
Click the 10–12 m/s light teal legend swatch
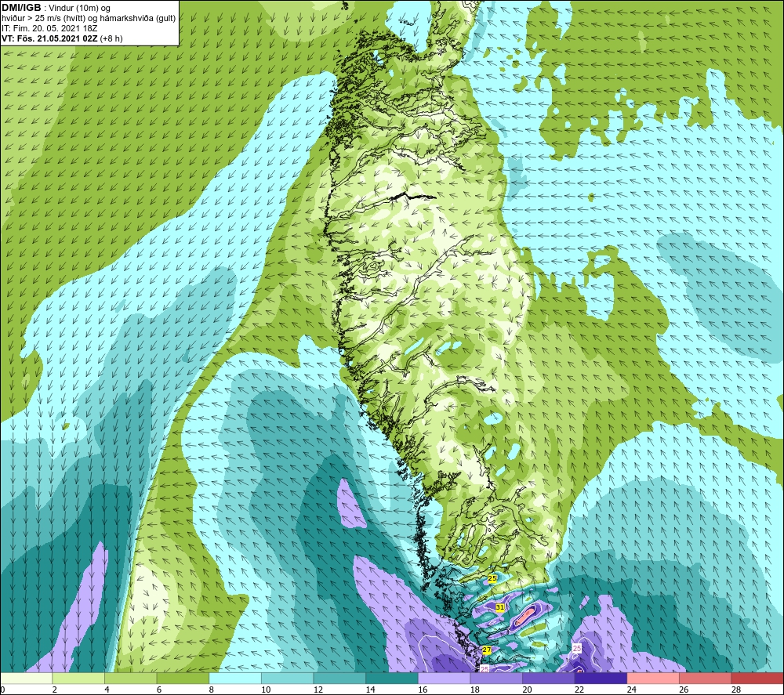point(287,678)
